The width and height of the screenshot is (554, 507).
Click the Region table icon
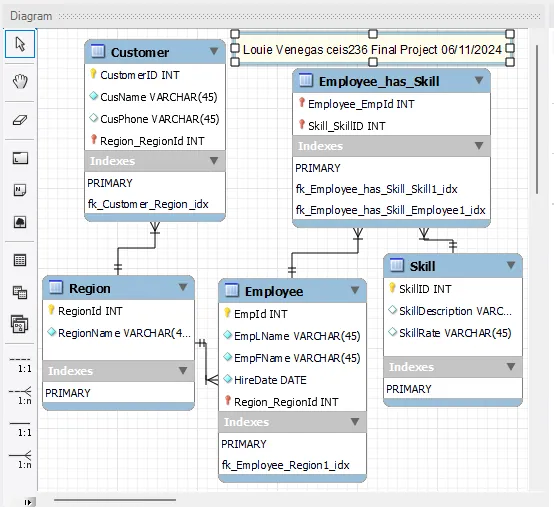click(56, 287)
